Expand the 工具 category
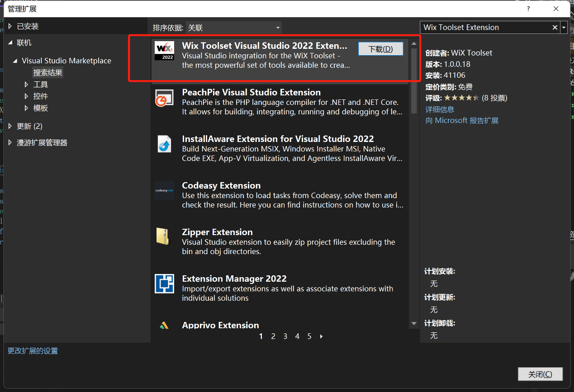 pyautogui.click(x=26, y=84)
